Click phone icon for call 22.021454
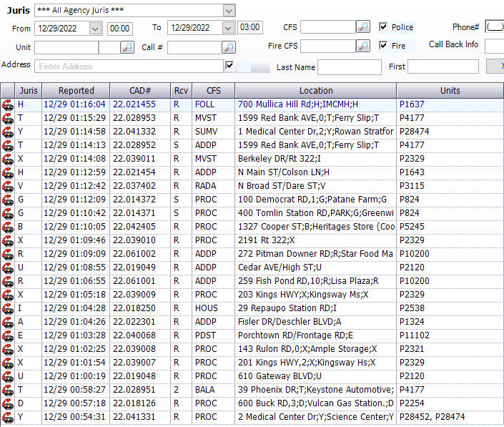This screenshot has width=504, height=427. point(8,172)
